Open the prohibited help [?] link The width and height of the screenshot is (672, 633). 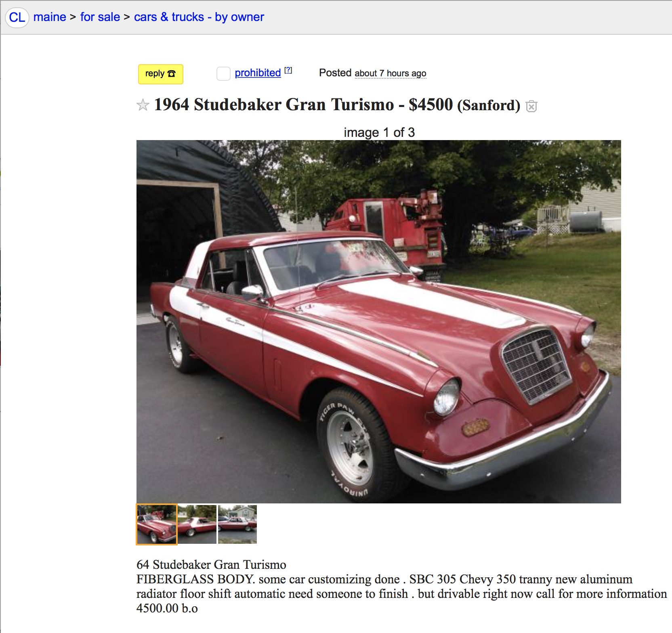click(288, 70)
